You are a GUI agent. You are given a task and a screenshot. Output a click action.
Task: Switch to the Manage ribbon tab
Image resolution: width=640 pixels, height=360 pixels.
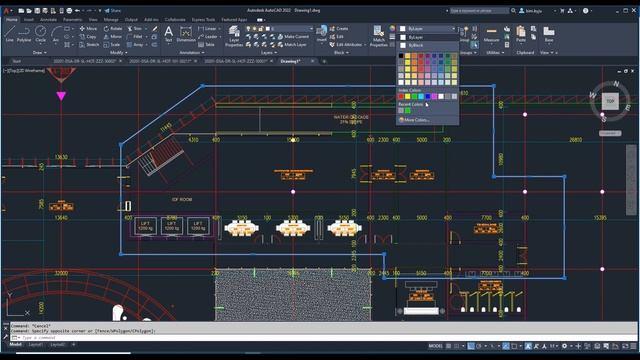(x=111, y=19)
